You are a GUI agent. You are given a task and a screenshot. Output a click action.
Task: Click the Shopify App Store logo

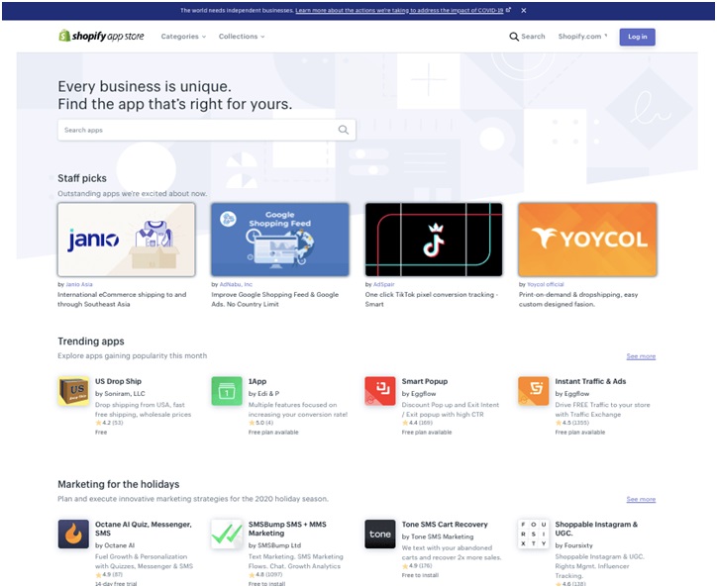tap(100, 37)
